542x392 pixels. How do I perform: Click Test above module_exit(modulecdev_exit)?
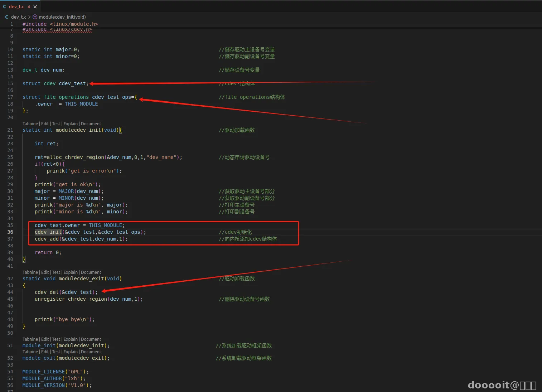[x=56, y=352]
